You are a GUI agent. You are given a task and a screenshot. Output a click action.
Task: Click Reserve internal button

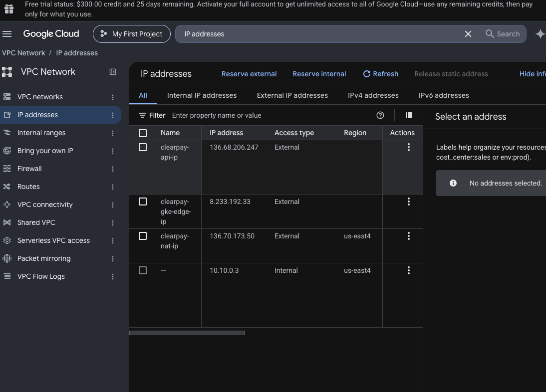tap(319, 74)
